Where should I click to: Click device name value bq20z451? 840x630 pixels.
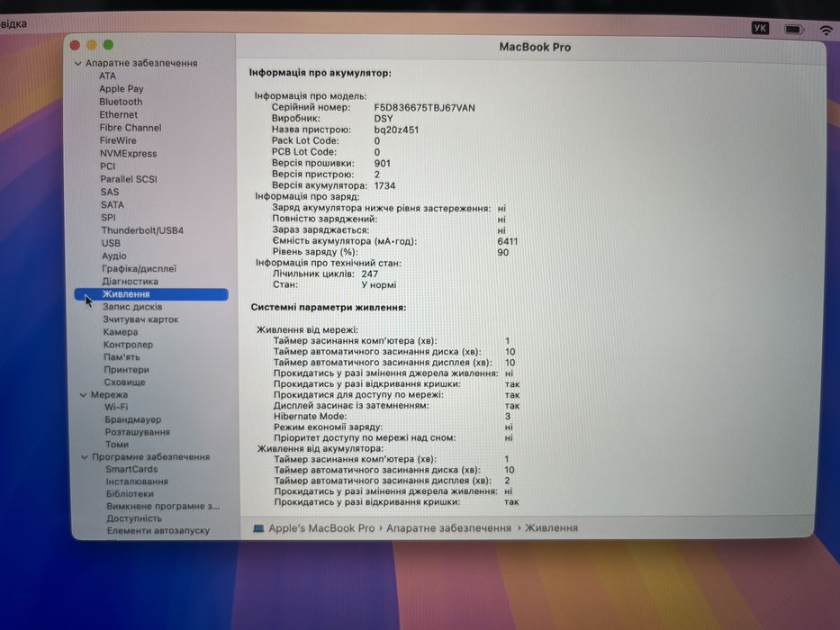396,130
